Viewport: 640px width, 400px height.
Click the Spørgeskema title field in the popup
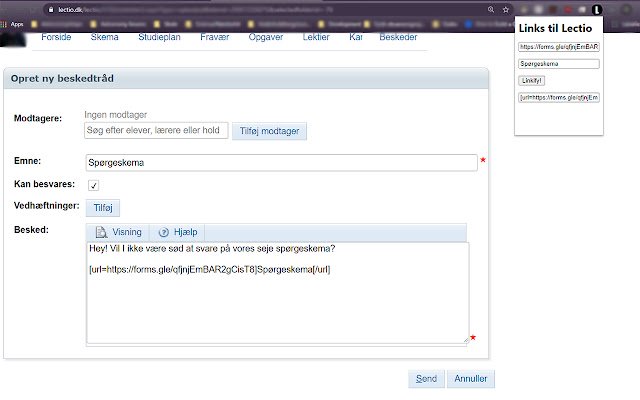tap(559, 64)
